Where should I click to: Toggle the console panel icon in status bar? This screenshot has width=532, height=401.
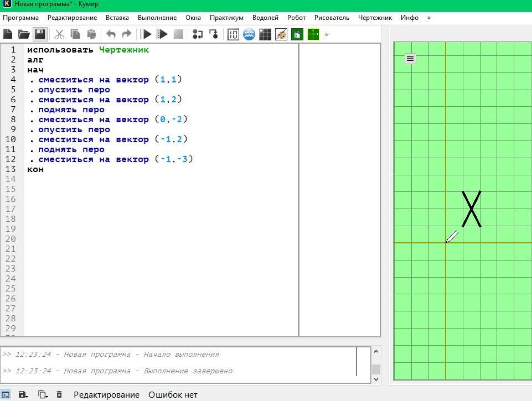tap(6, 394)
